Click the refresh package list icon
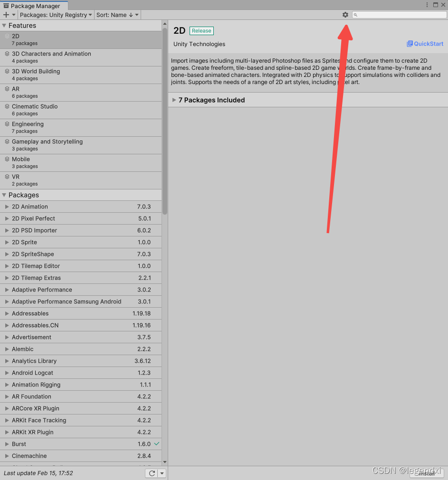The image size is (448, 480). pyautogui.click(x=152, y=473)
